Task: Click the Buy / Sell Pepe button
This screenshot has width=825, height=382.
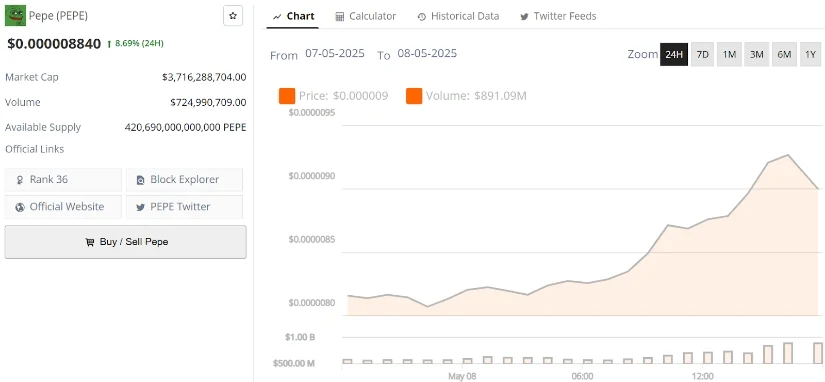Action: point(125,242)
